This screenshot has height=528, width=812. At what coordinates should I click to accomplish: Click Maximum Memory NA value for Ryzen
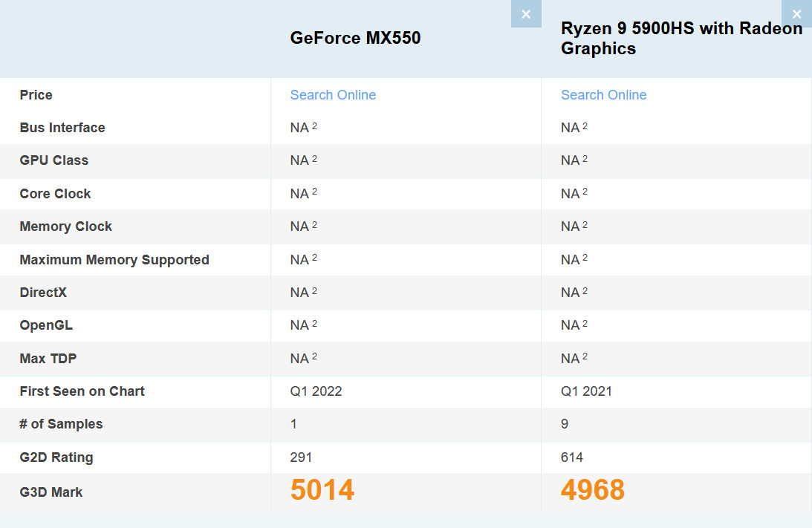574,259
